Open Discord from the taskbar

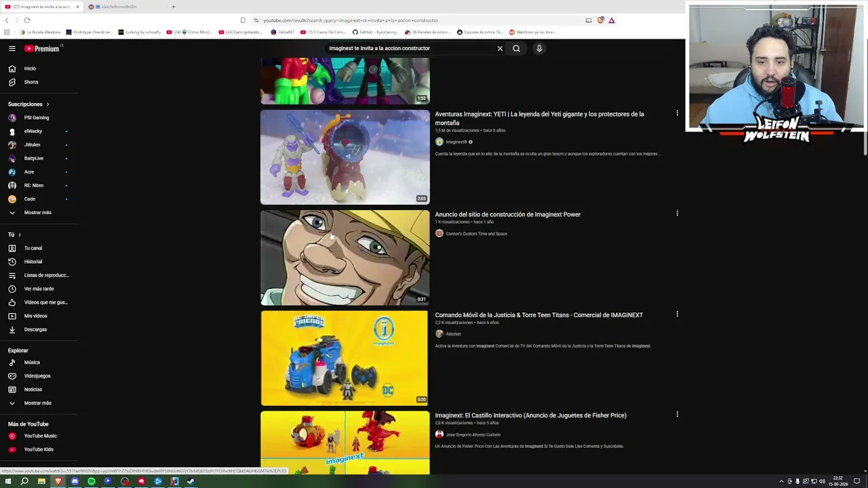[75, 481]
